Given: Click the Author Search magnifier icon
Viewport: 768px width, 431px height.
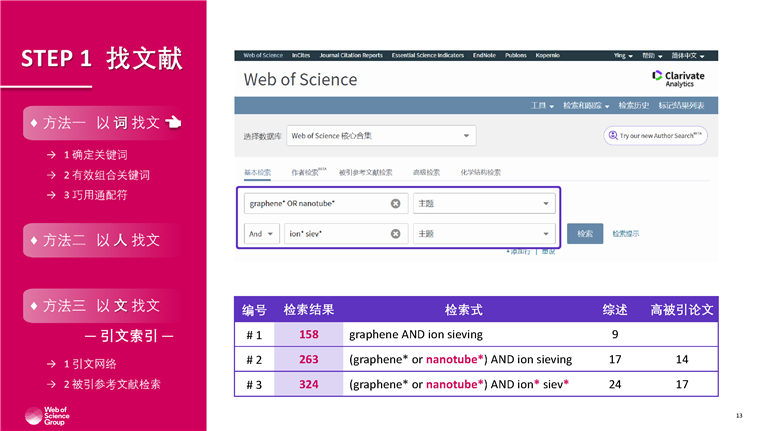Looking at the screenshot, I should tap(613, 135).
